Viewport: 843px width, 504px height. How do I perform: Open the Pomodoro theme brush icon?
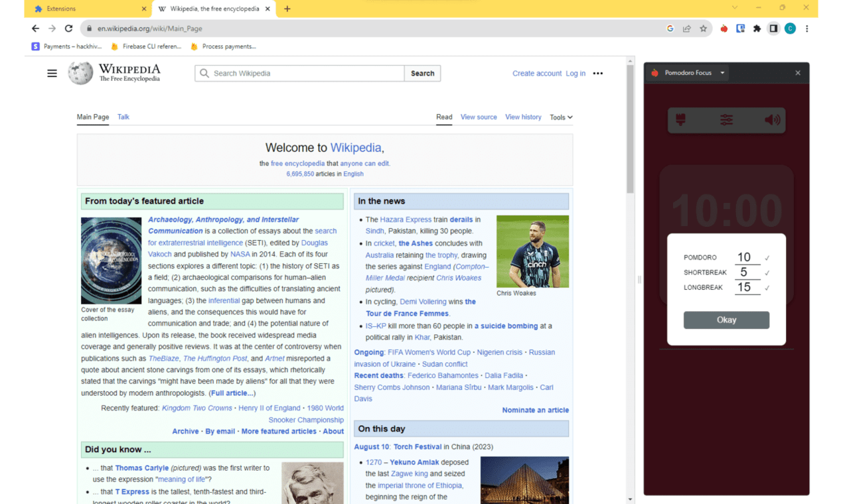680,120
